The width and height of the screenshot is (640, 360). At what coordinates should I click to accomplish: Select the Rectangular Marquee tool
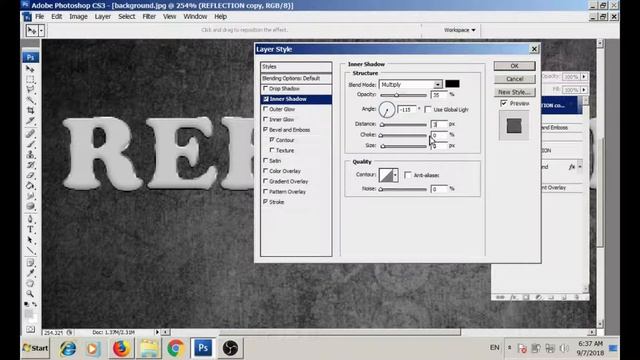coord(30,79)
